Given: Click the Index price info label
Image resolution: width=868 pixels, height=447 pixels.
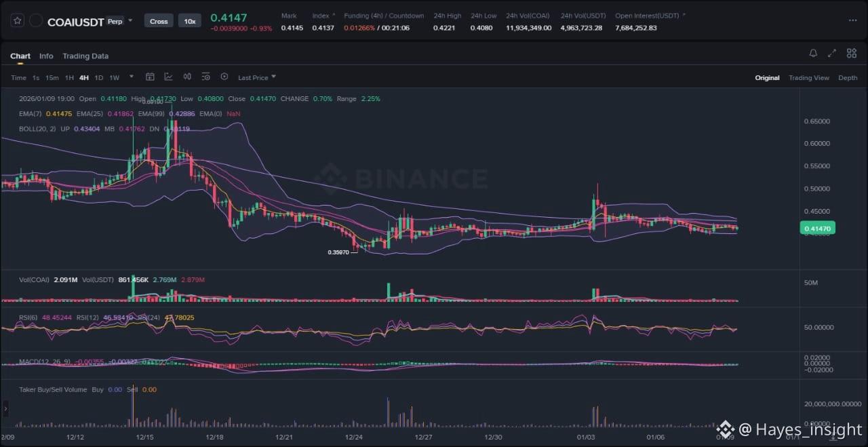Looking at the screenshot, I should click(321, 16).
